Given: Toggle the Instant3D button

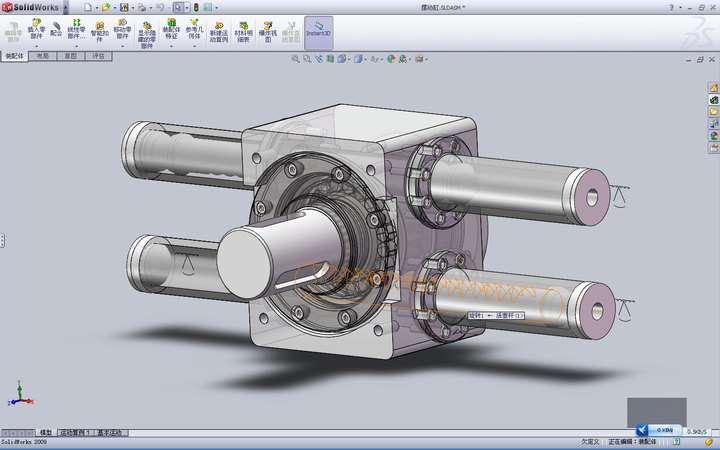Looking at the screenshot, I should click(318, 33).
